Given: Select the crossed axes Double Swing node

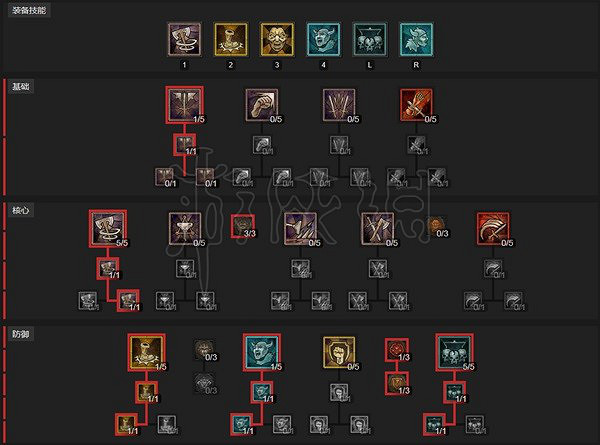Looking at the screenshot, I should pyautogui.click(x=378, y=228).
